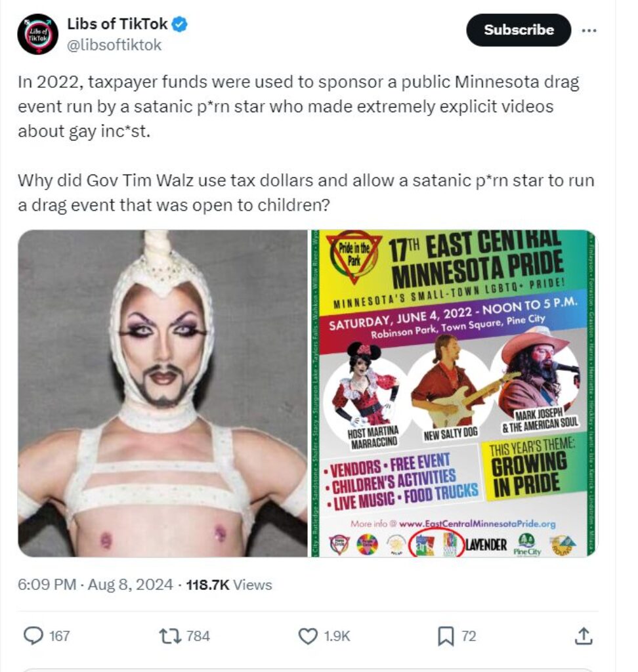Bookmark this post
638x672 pixels.
coord(446,637)
